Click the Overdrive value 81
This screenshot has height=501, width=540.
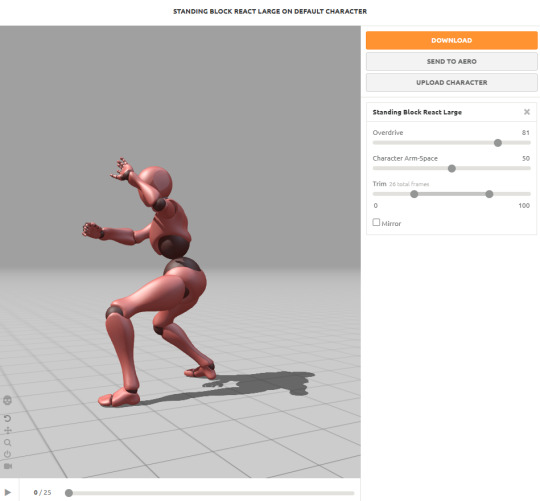(526, 133)
